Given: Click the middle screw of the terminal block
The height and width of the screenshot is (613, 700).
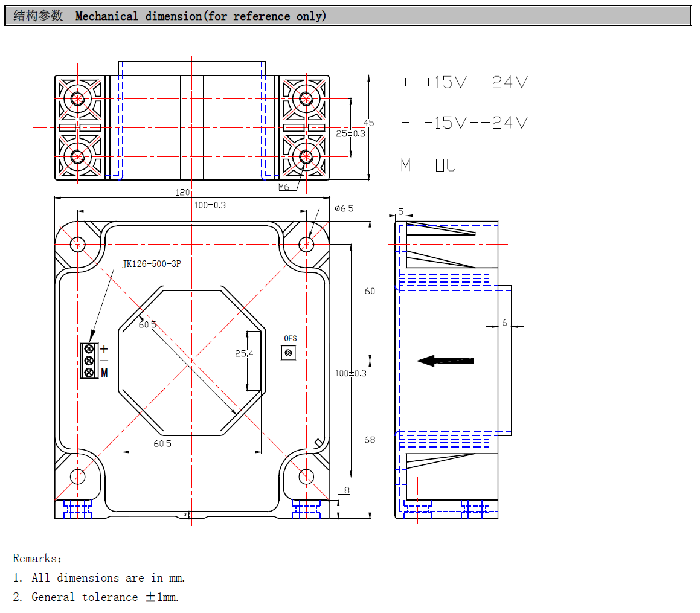Looking at the screenshot, I should (89, 361).
